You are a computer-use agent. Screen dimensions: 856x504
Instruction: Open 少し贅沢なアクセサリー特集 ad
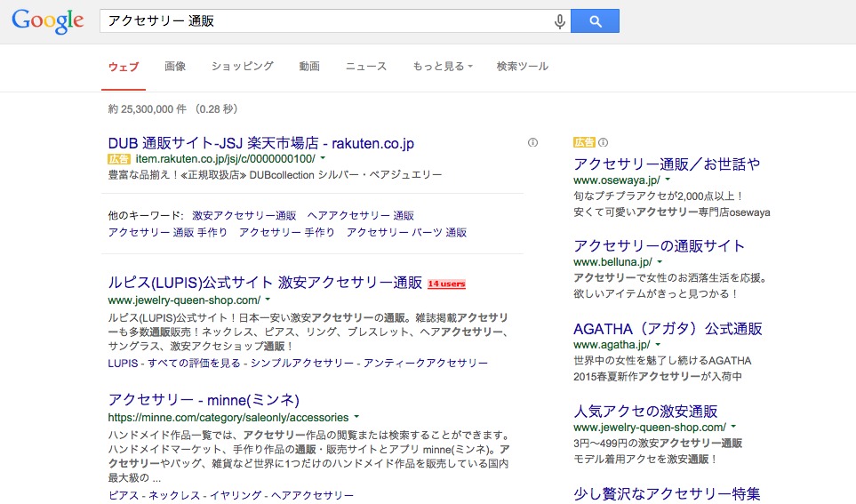point(667,494)
